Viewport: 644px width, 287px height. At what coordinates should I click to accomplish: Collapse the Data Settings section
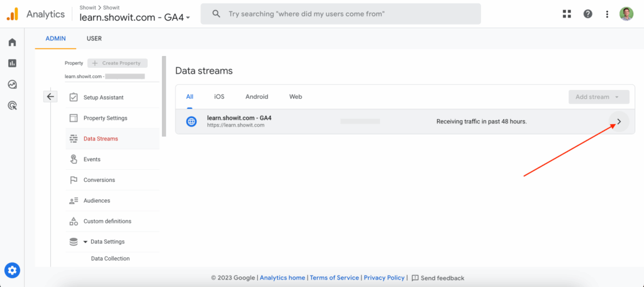click(85, 242)
